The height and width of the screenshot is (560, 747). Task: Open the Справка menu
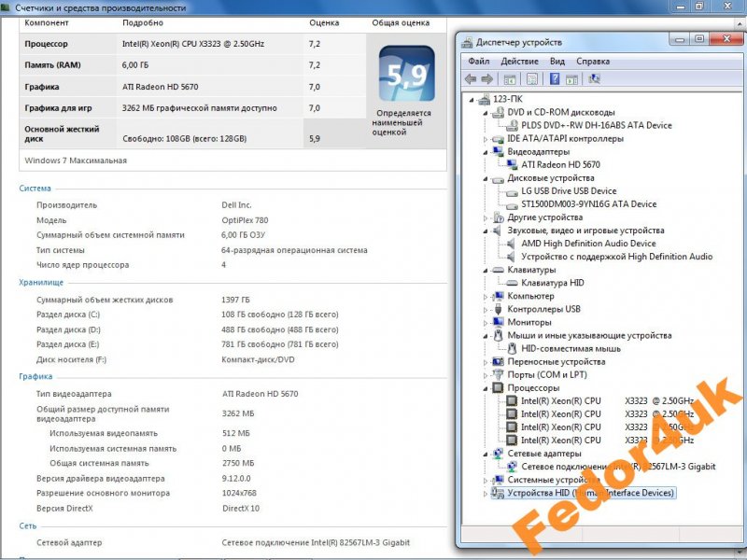(593, 62)
